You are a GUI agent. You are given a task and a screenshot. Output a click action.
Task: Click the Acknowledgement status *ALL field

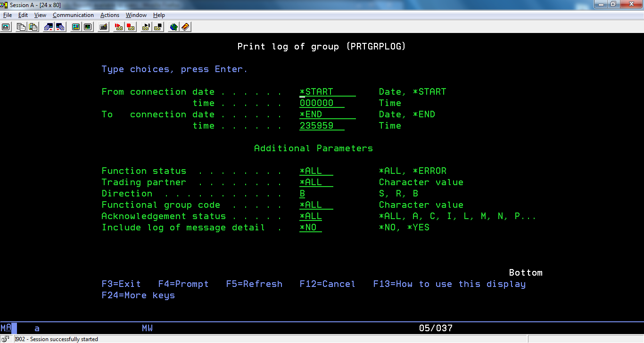point(311,216)
